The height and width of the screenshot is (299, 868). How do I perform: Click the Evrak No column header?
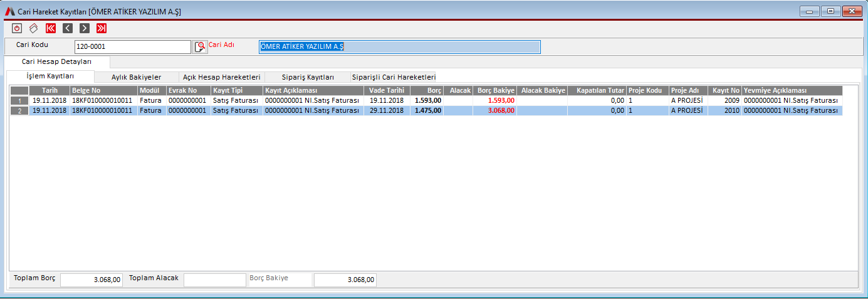[x=188, y=91]
